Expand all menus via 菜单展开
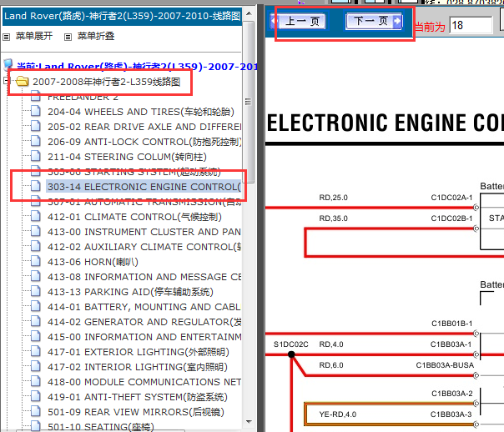The height and width of the screenshot is (432, 504). [x=34, y=36]
